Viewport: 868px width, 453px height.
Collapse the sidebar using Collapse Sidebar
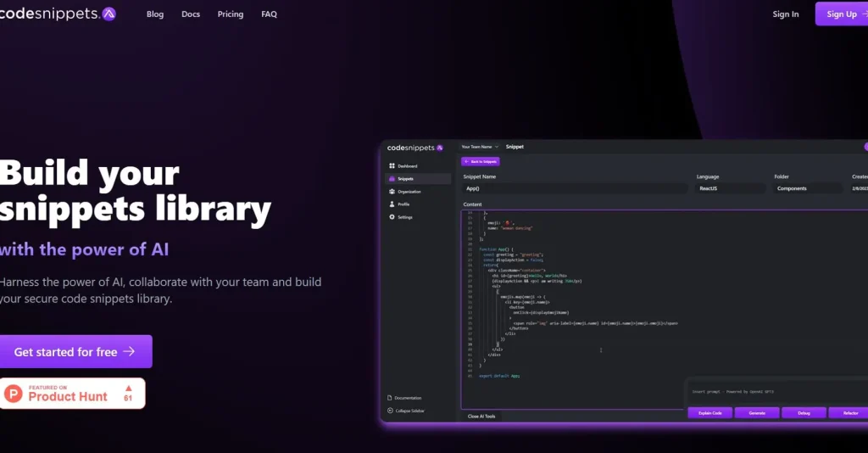coord(409,411)
